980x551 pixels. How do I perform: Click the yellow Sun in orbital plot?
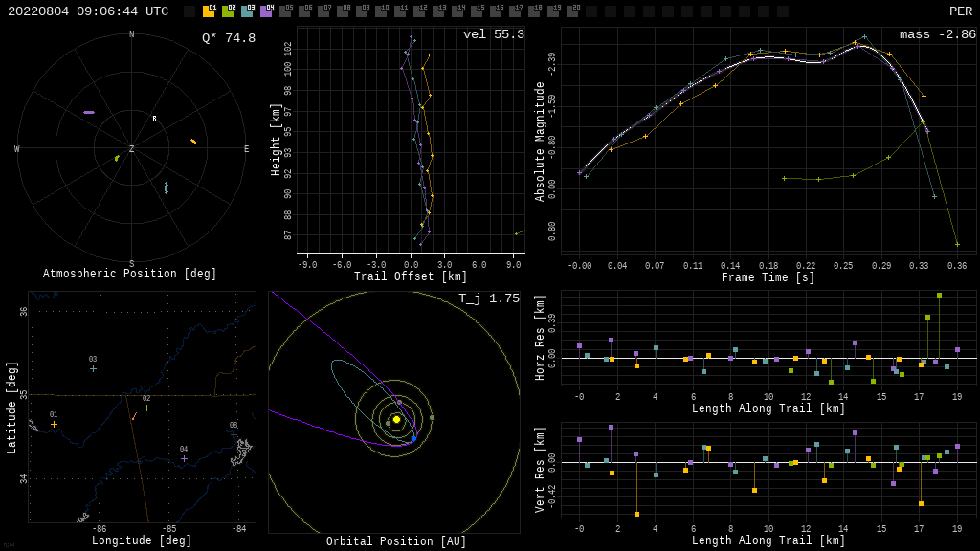[x=396, y=419]
